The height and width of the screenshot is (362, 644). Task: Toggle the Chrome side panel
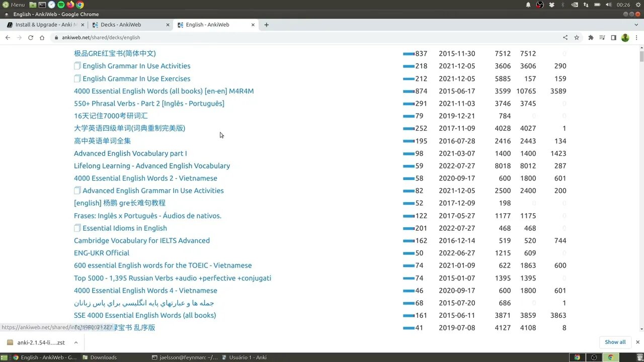tap(613, 38)
